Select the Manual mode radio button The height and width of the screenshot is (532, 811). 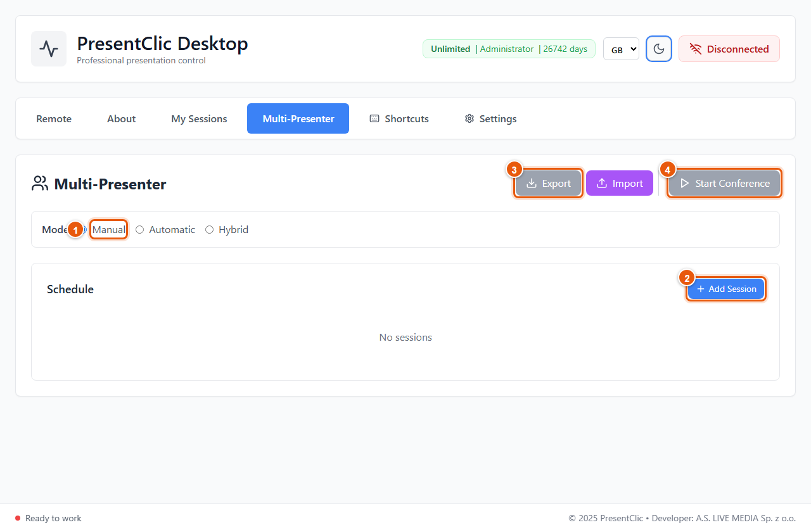click(84, 229)
